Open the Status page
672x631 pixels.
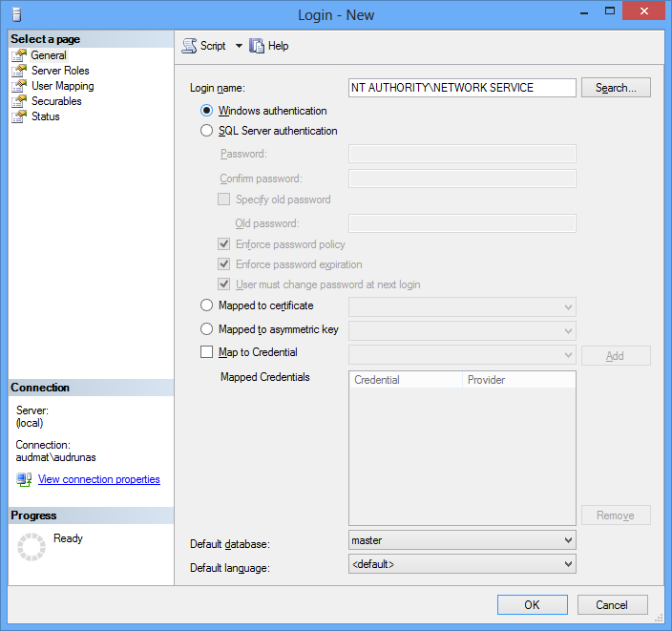46,116
